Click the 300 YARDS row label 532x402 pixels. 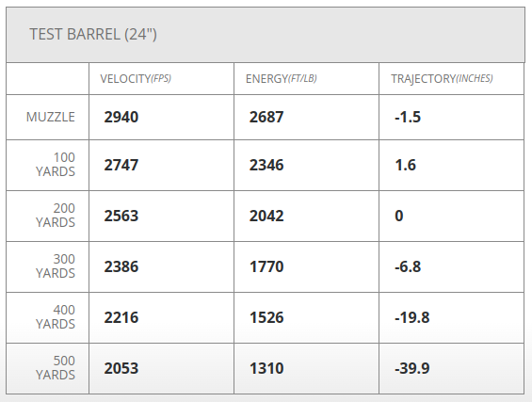(56, 266)
